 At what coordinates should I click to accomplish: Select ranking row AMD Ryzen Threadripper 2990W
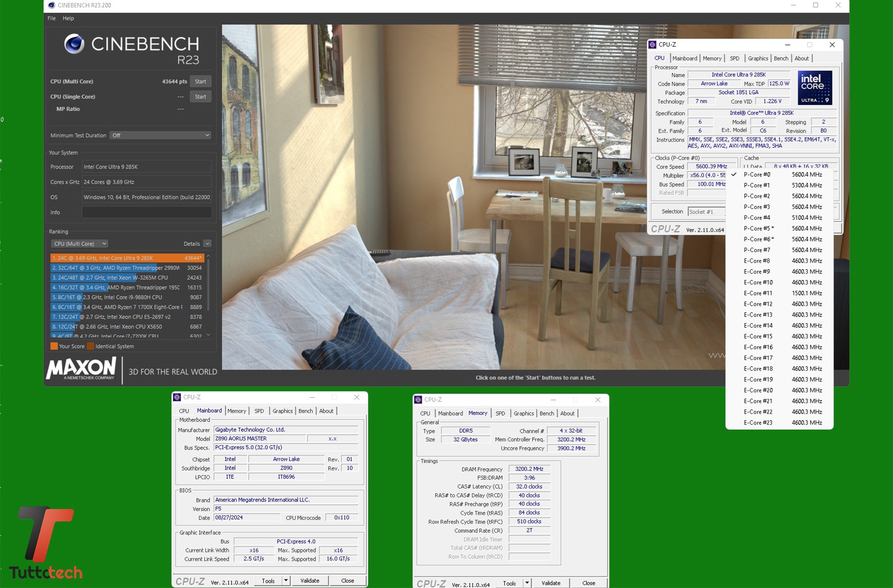tap(127, 268)
